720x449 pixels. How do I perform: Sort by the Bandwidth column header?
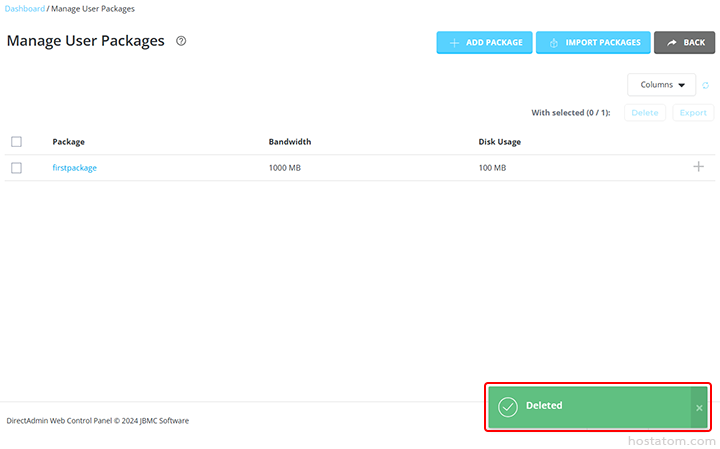pos(290,142)
